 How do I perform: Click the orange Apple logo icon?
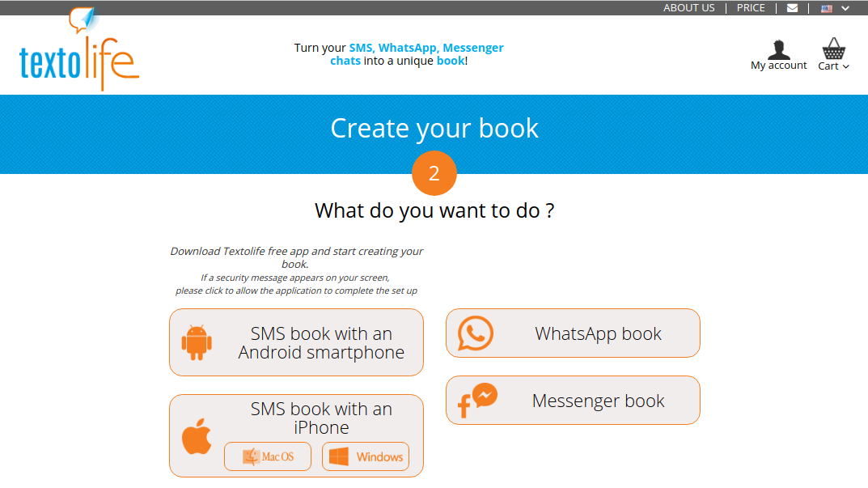click(197, 437)
